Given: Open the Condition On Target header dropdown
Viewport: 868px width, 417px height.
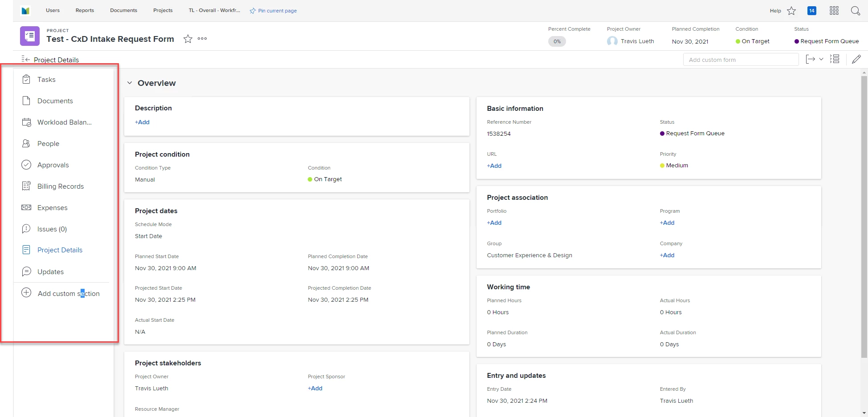Looking at the screenshot, I should click(x=753, y=41).
